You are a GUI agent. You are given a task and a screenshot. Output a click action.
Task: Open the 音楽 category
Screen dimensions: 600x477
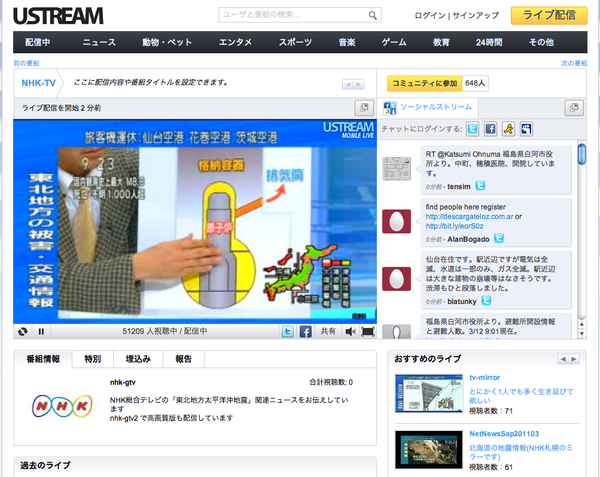pos(347,42)
